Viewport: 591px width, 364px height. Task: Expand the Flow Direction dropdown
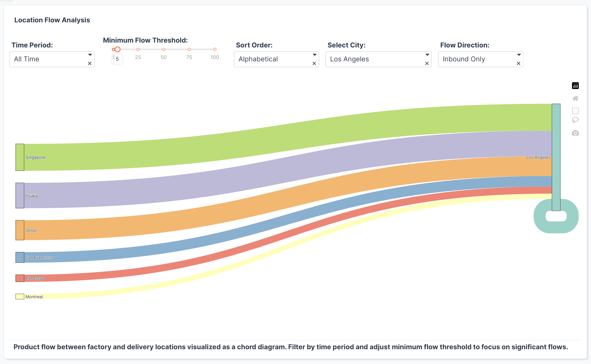point(519,55)
